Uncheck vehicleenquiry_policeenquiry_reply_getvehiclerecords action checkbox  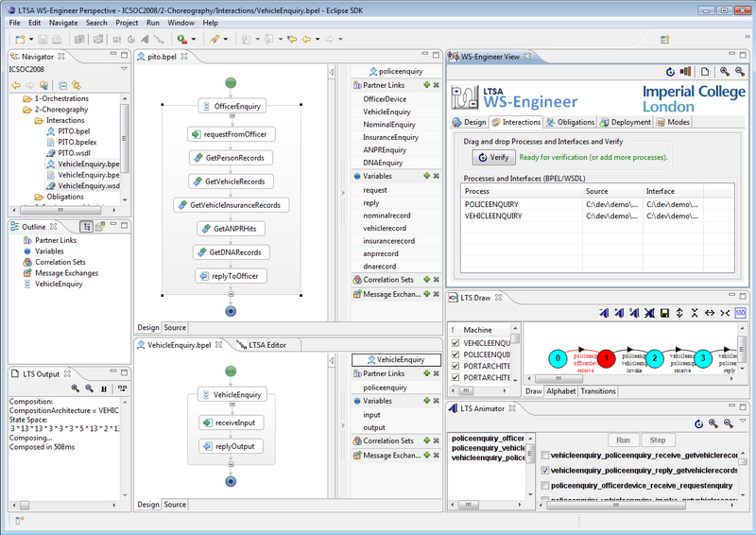click(x=545, y=470)
